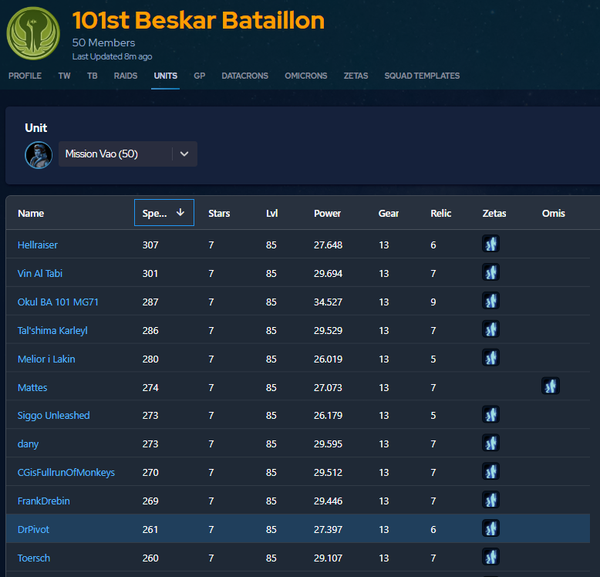Click omicron icon in Mattes row
600x577 pixels.
coord(550,387)
